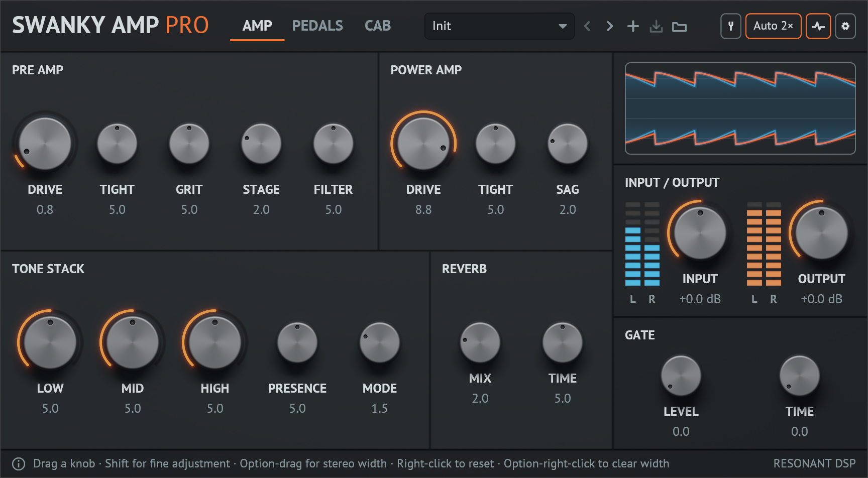Viewport: 868px width, 478px height.
Task: Click the Power Amp TIGHT knob
Action: (x=496, y=144)
